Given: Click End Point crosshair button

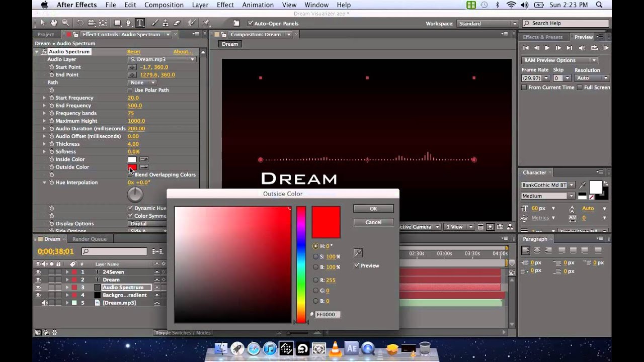Looking at the screenshot, I should point(132,75).
